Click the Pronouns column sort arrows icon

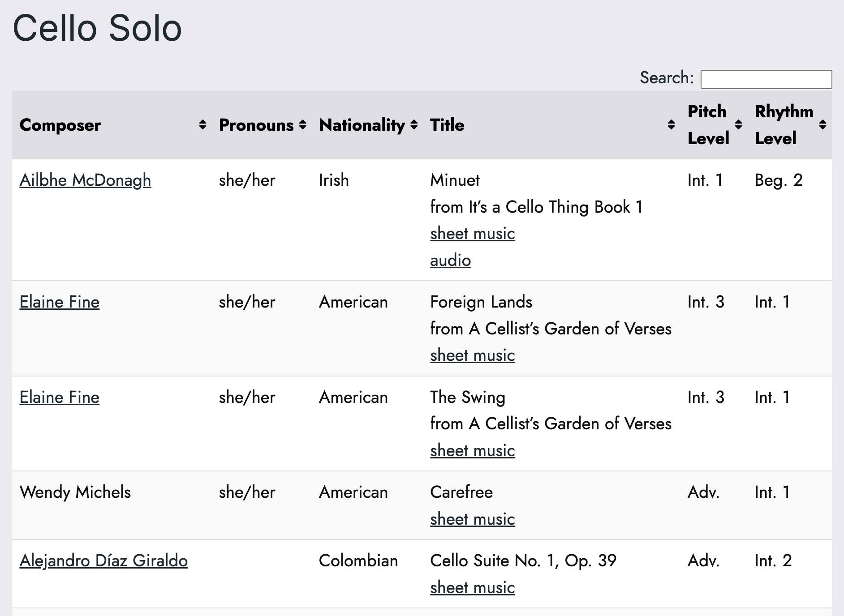pyautogui.click(x=303, y=125)
